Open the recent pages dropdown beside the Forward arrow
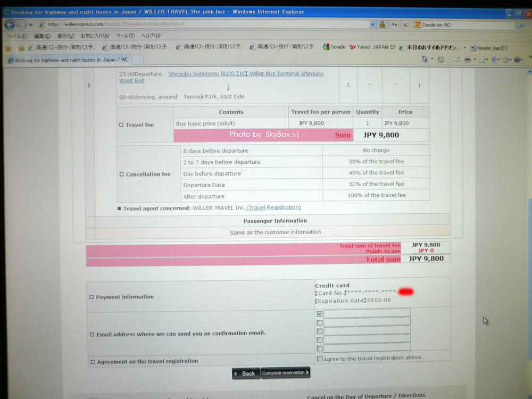The width and height of the screenshot is (532, 399). click(x=31, y=25)
